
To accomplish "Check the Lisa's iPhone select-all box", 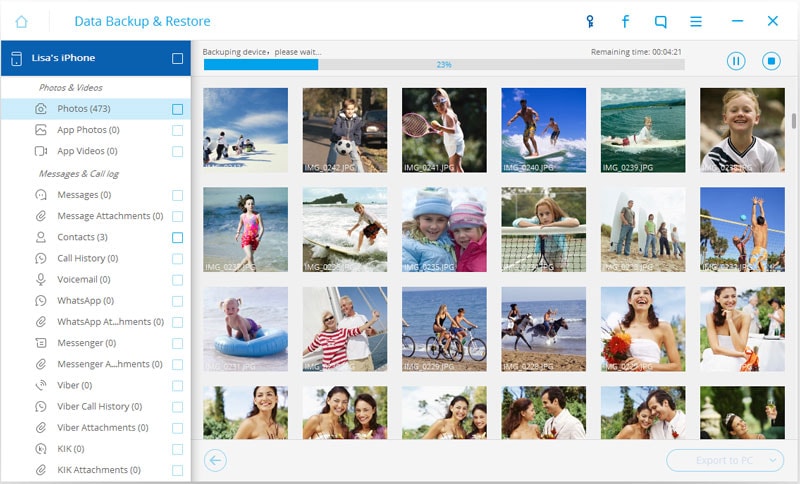I will pos(177,58).
